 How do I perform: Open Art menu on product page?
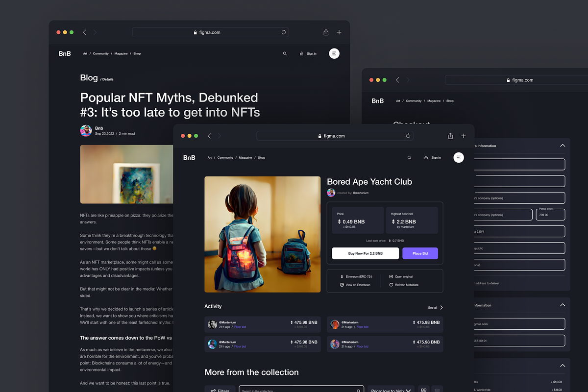(x=210, y=158)
